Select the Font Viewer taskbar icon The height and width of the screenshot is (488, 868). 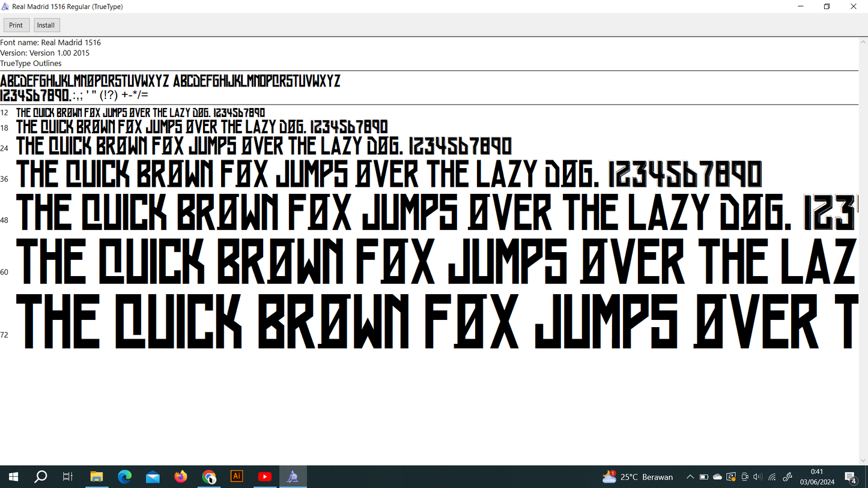[x=293, y=477]
